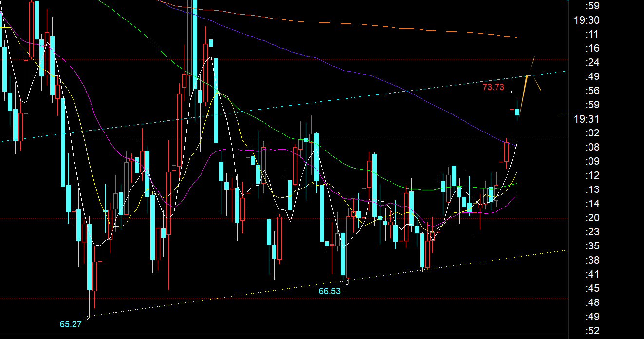The width and height of the screenshot is (644, 339).
Task: Select the :23 tick time row
Action: 592,232
